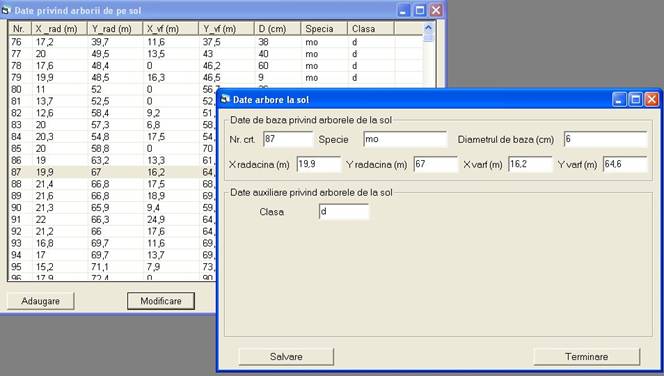The width and height of the screenshot is (664, 376).
Task: Minimize the Date privind arborii de pe sol window
Action: click(x=403, y=10)
